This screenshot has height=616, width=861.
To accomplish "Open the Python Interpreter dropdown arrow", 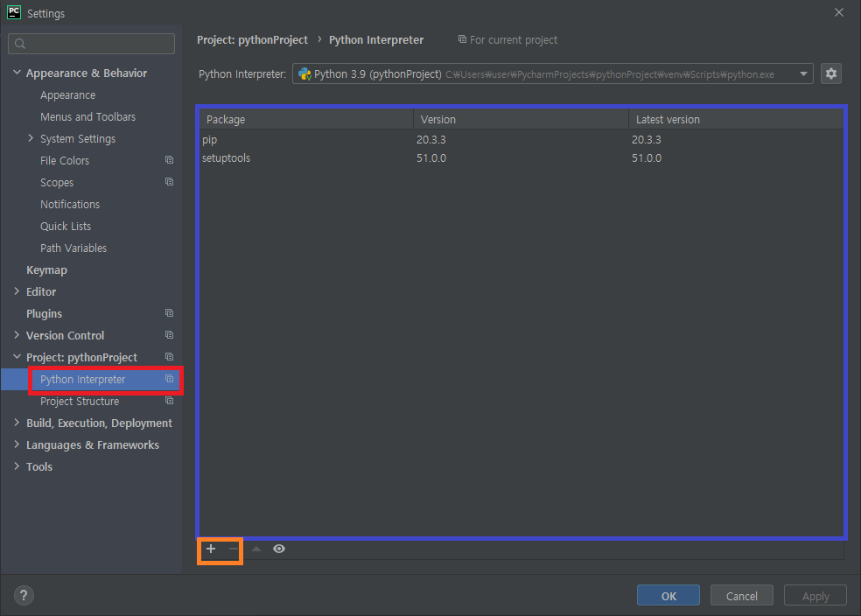I will click(x=803, y=73).
